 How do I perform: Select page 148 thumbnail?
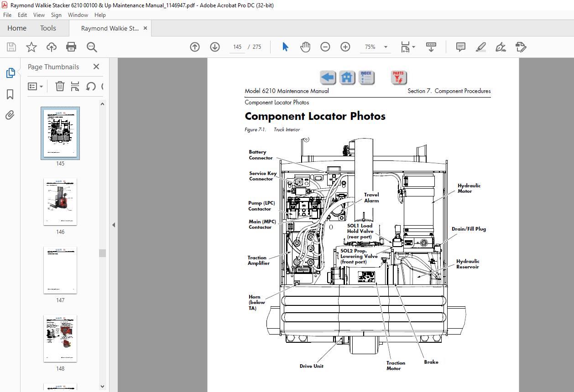pos(60,338)
